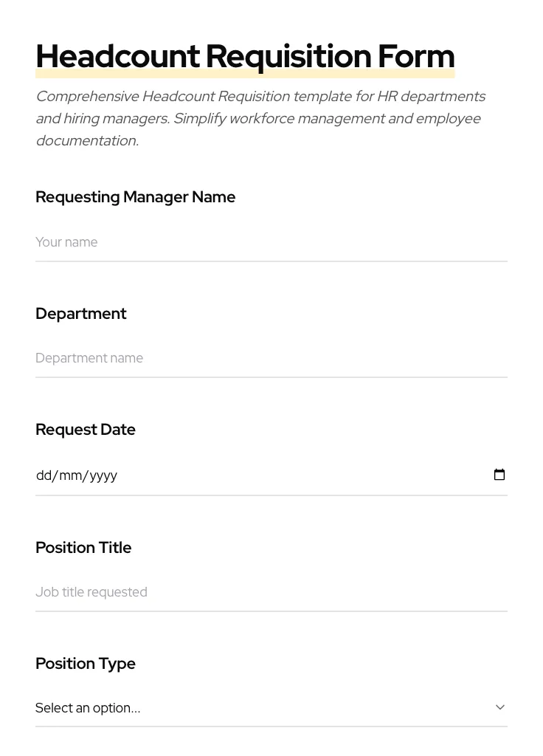The width and height of the screenshot is (543, 756).
Task: Select the 'dd' segment of the date field
Action: (44, 475)
